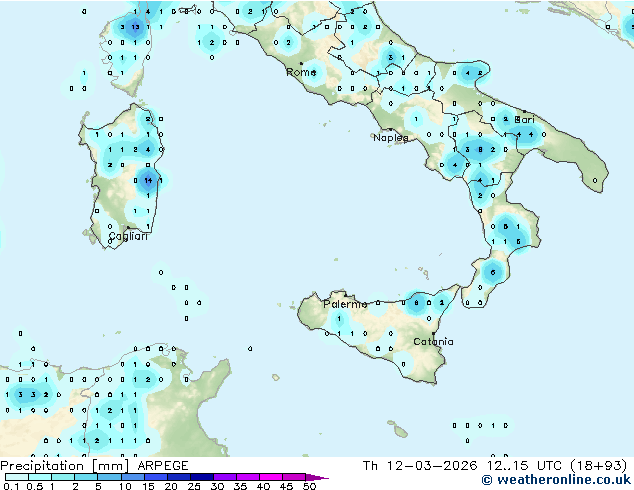Click the 12..15 UTC time range

coord(524,466)
